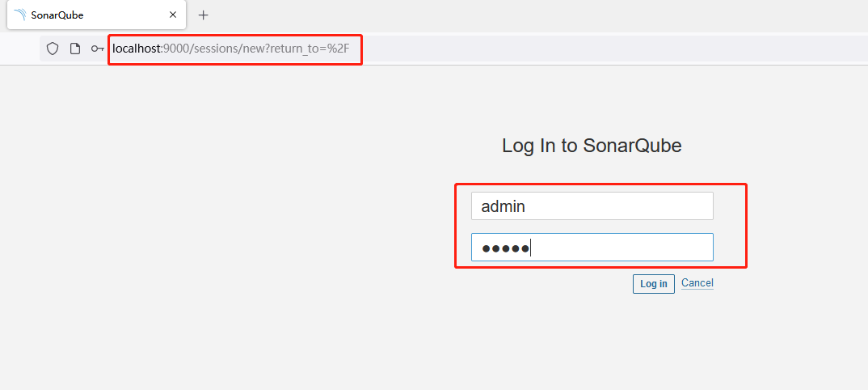Open the shield tracking protection panel

tap(52, 49)
